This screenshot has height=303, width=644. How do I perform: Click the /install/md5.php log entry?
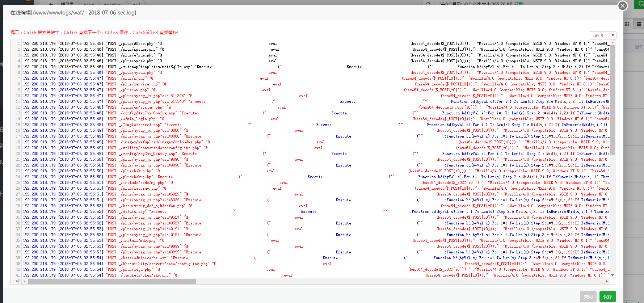coord(316,240)
